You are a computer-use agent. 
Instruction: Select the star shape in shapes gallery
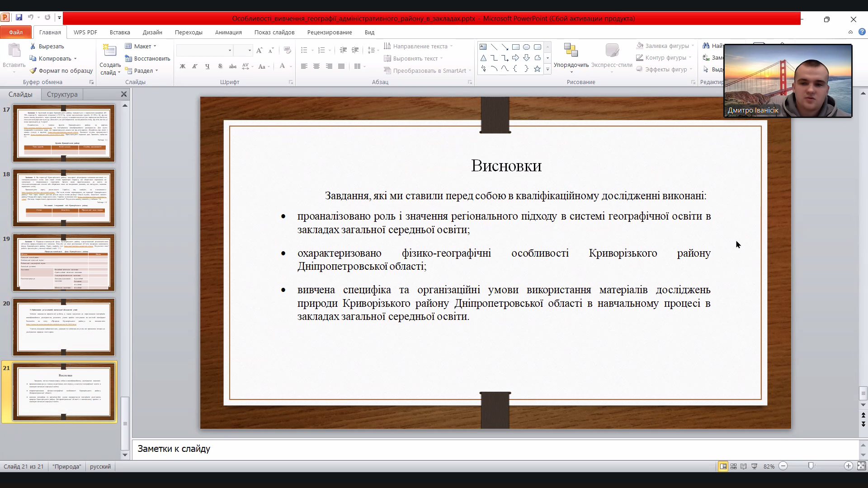pos(537,69)
